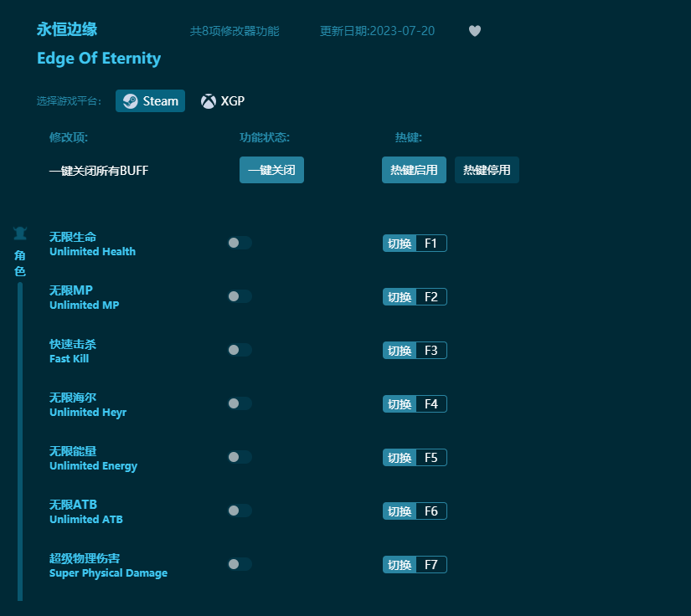The height and width of the screenshot is (616, 691).
Task: Click 热键启用 to enable hotkeys
Action: pos(413,170)
